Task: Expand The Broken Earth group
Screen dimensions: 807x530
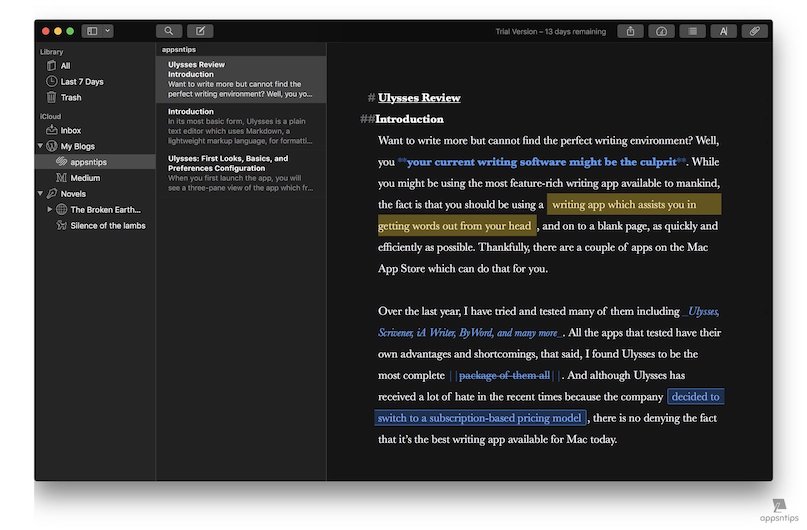Action: coord(50,210)
